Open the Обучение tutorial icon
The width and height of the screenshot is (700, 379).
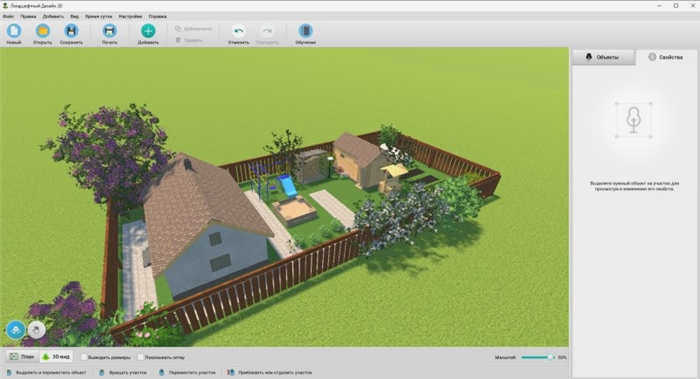[305, 31]
